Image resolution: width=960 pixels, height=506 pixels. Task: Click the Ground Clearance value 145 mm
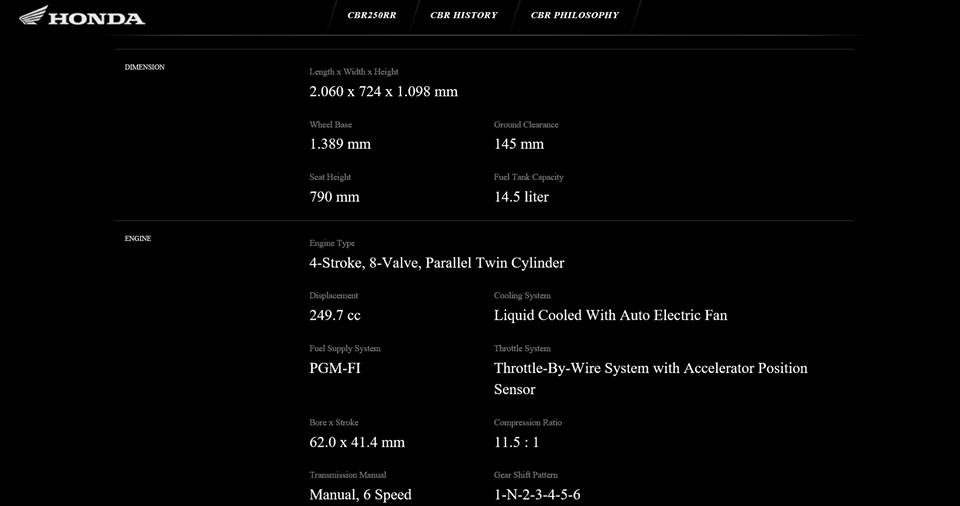coord(519,144)
